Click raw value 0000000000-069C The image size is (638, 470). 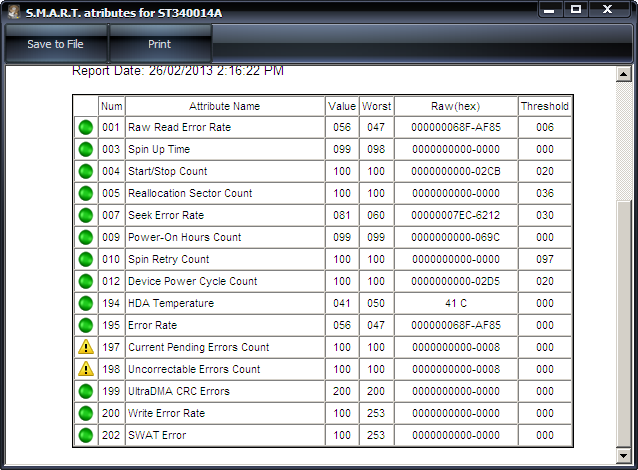456,237
